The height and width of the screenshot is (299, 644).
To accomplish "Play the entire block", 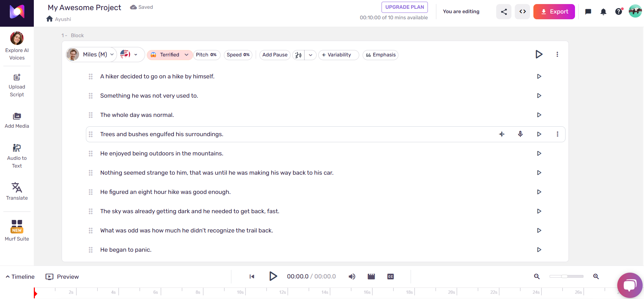I will (x=539, y=54).
